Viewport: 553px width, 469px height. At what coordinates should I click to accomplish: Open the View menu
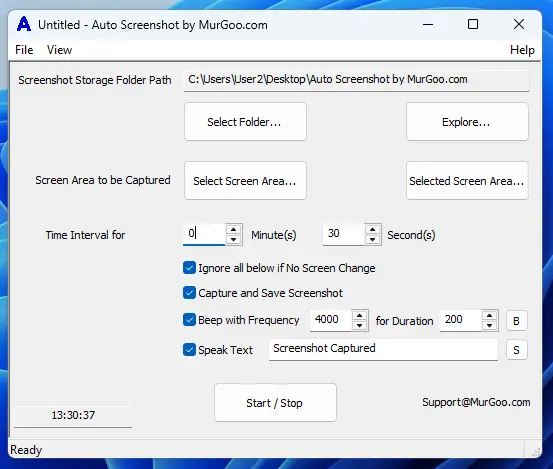tap(59, 50)
